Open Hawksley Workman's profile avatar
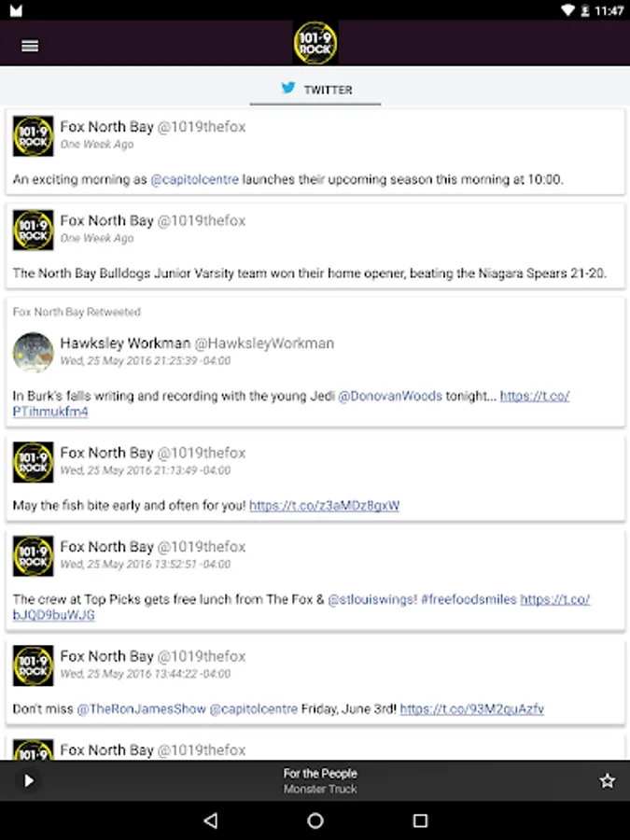 (x=34, y=353)
